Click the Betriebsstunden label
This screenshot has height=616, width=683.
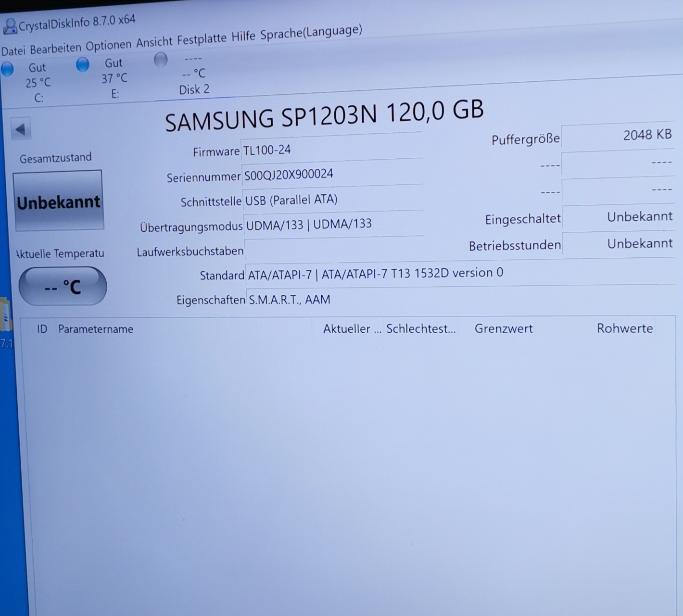point(515,246)
